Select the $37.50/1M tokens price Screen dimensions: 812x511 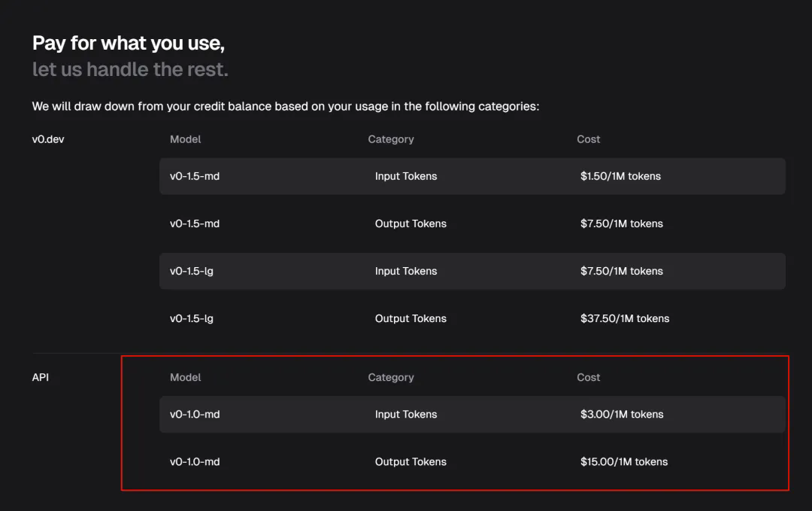click(x=623, y=318)
